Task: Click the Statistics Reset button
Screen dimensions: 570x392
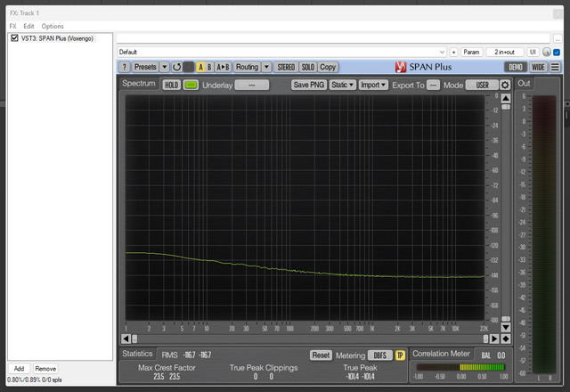Action: pos(321,355)
